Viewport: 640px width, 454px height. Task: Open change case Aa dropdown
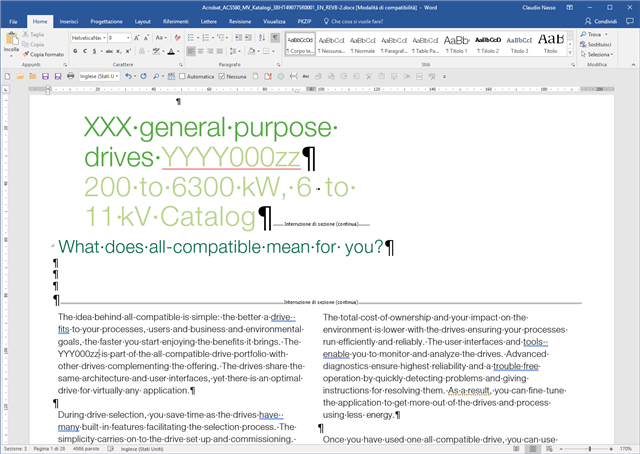(161, 38)
